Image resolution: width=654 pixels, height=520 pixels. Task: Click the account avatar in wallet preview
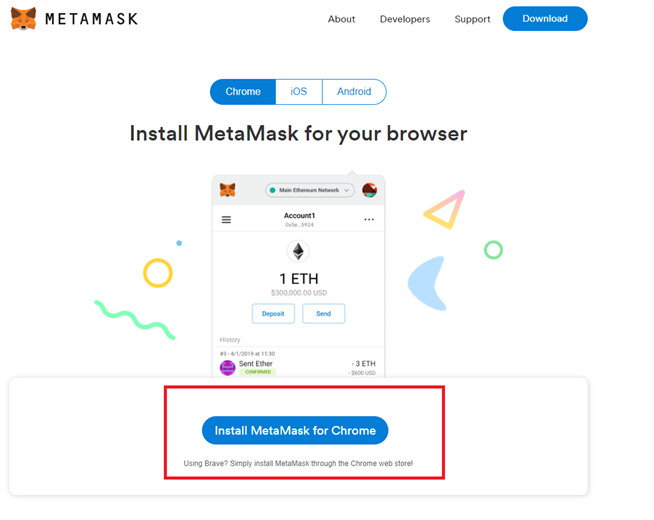tap(369, 190)
